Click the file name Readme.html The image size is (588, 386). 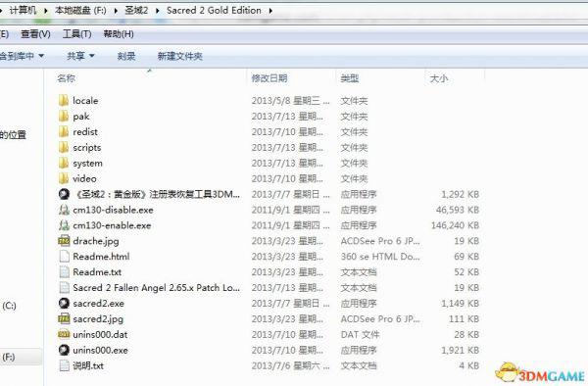point(101,257)
